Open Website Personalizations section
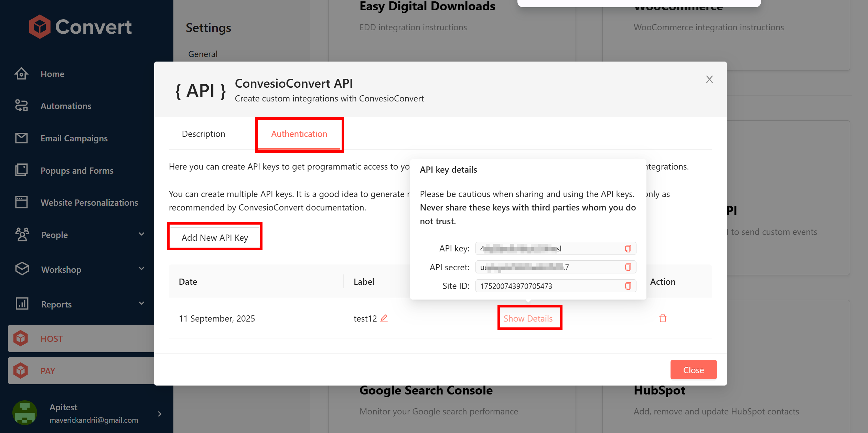The height and width of the screenshot is (433, 868). click(89, 203)
